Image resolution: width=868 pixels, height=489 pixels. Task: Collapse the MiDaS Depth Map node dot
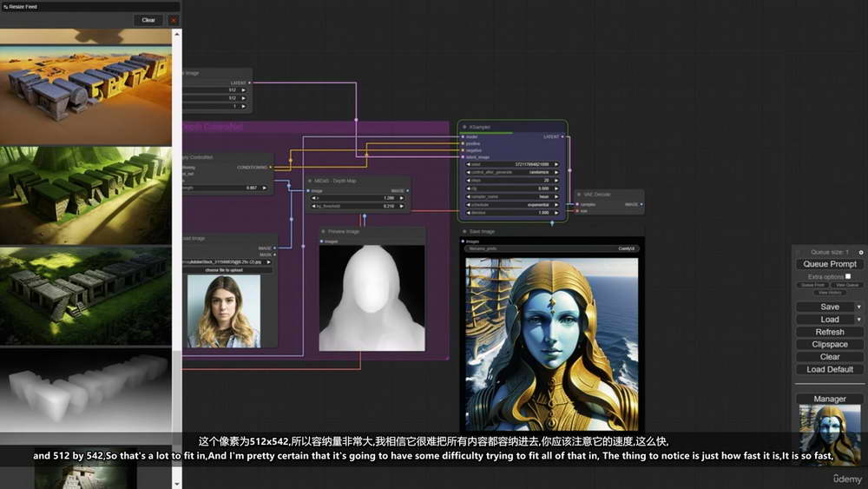(x=310, y=181)
